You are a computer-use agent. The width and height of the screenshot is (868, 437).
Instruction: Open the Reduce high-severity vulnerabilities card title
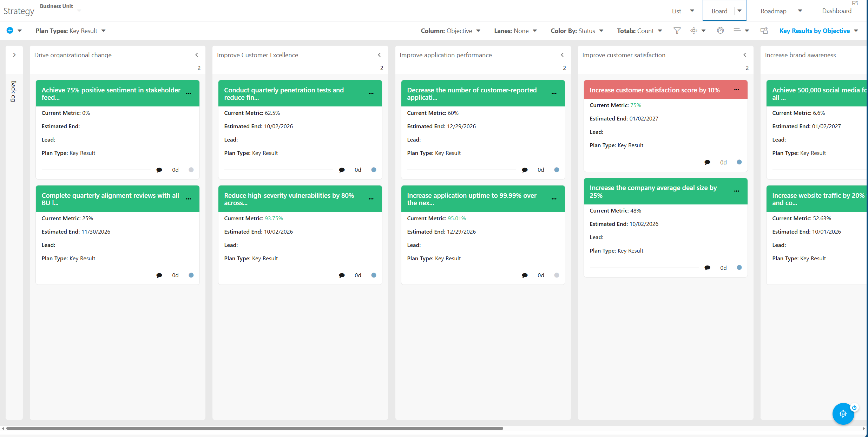coord(289,199)
